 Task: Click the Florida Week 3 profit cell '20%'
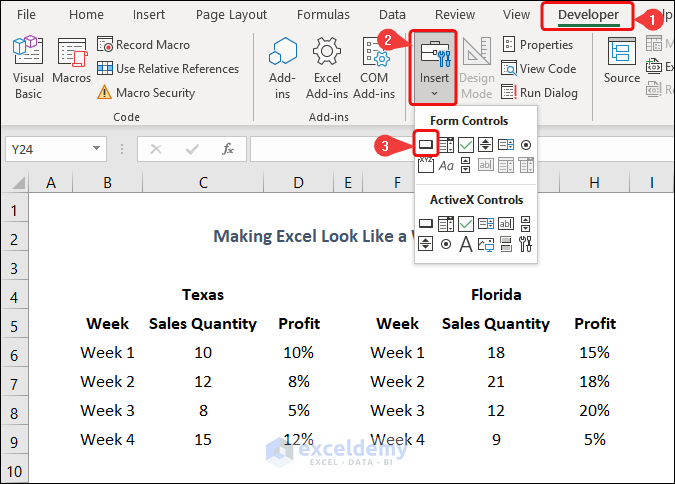[x=594, y=410]
